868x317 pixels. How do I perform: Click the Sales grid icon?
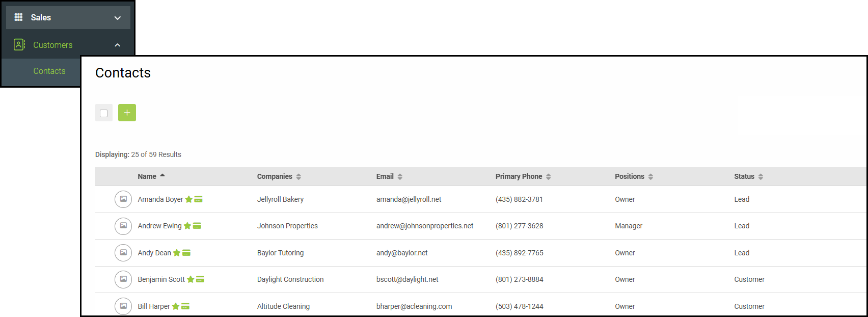[18, 17]
